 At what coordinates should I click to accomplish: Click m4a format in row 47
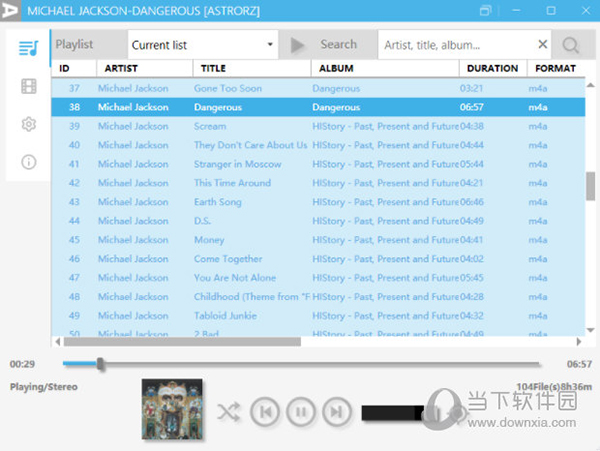point(538,278)
